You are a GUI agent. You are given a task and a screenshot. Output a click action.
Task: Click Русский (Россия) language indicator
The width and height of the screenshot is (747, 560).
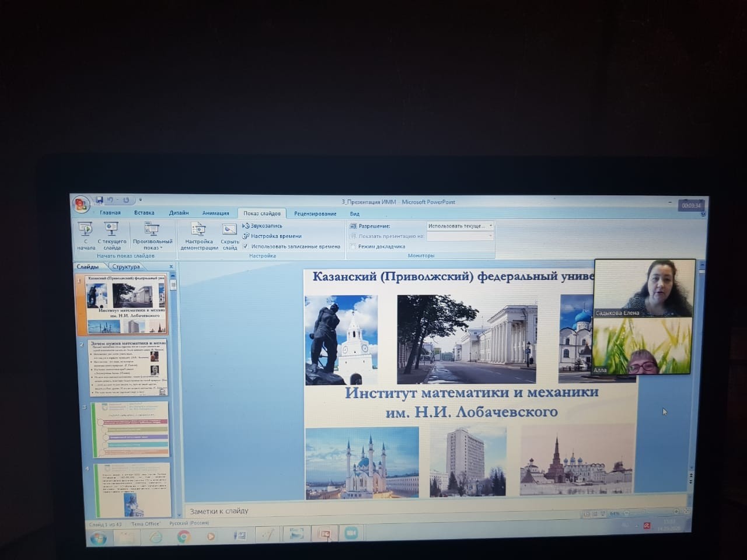[189, 523]
